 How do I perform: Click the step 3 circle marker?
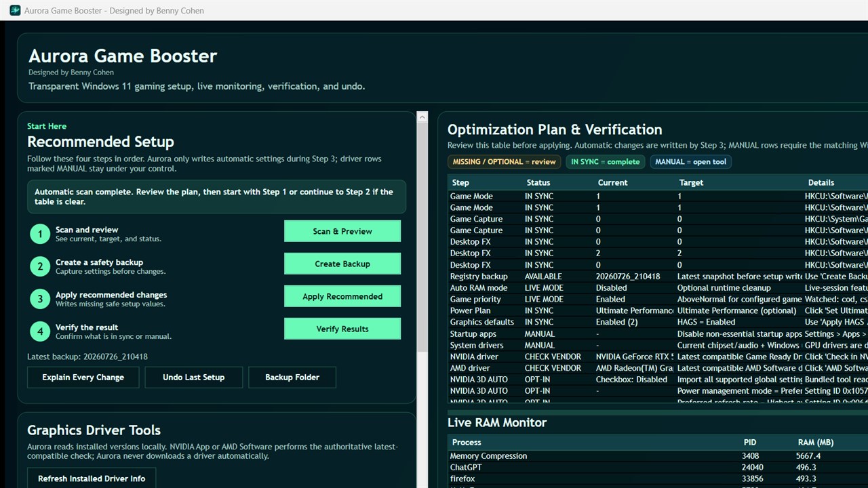[x=40, y=299]
